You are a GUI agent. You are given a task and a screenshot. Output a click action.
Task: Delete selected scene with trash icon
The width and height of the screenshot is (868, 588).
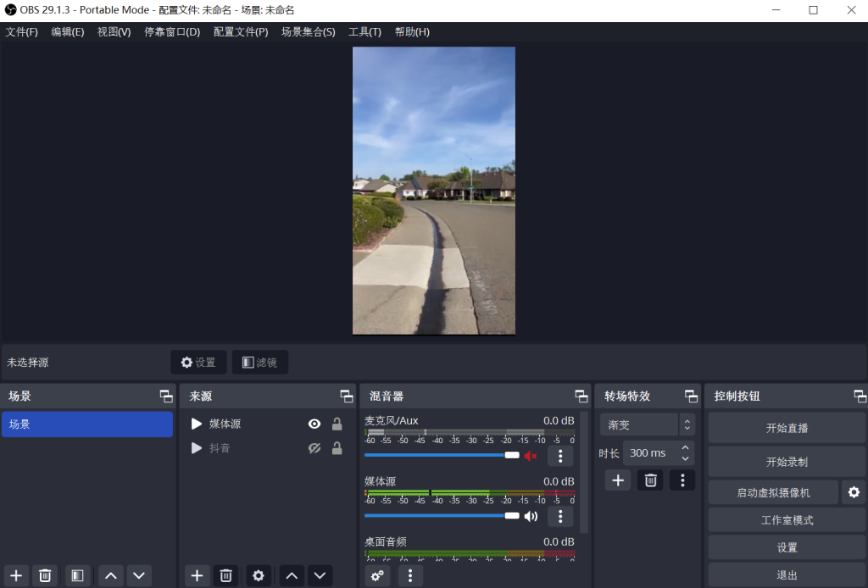45,576
